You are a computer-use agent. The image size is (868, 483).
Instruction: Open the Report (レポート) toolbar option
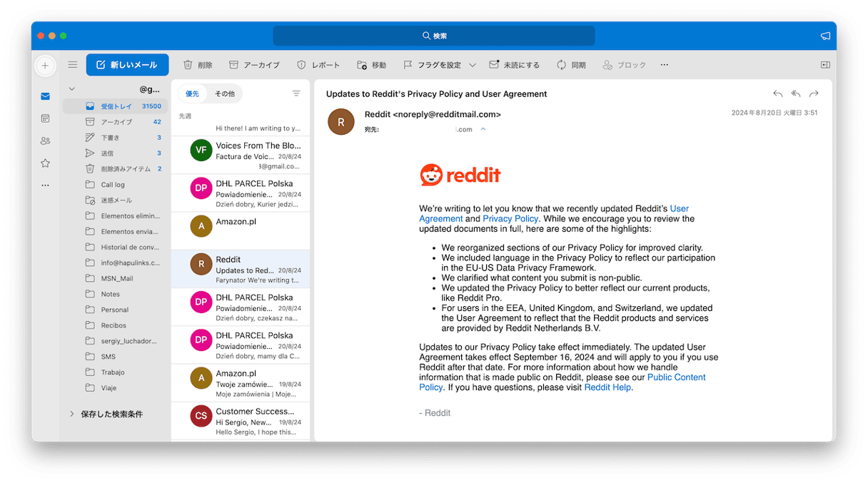point(318,65)
